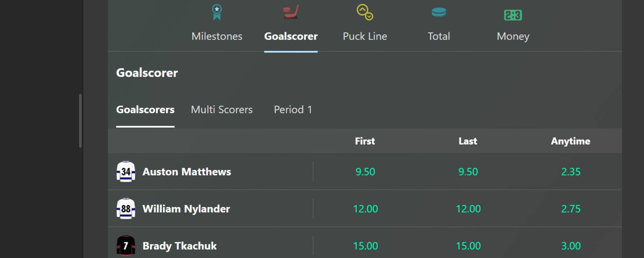Click the Puck Line arrows icon
Viewport: 644px width, 258px height.
click(x=365, y=12)
